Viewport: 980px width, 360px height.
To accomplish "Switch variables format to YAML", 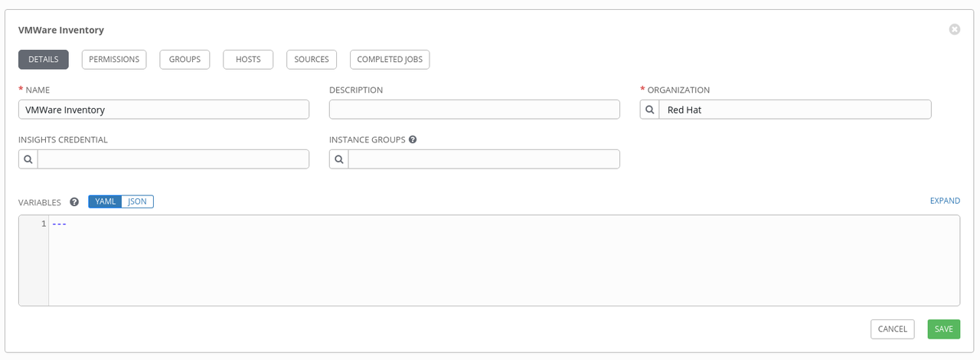I will coord(105,201).
